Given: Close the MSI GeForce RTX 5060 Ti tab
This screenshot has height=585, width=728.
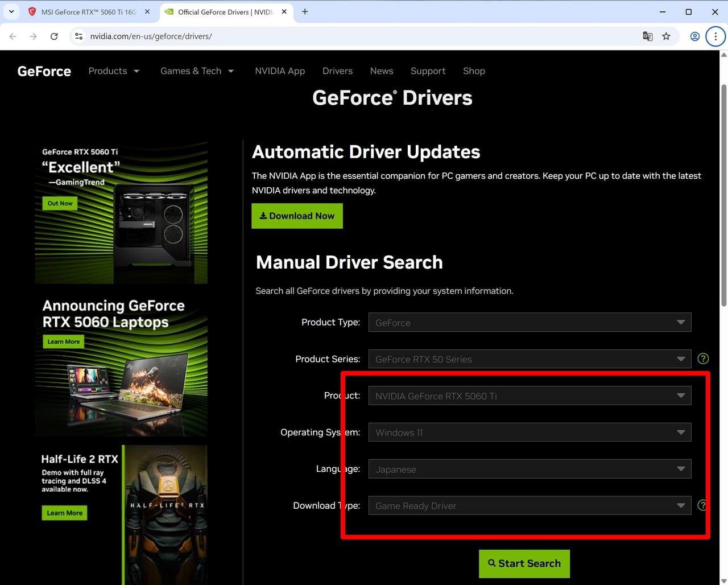Looking at the screenshot, I should pyautogui.click(x=147, y=11).
